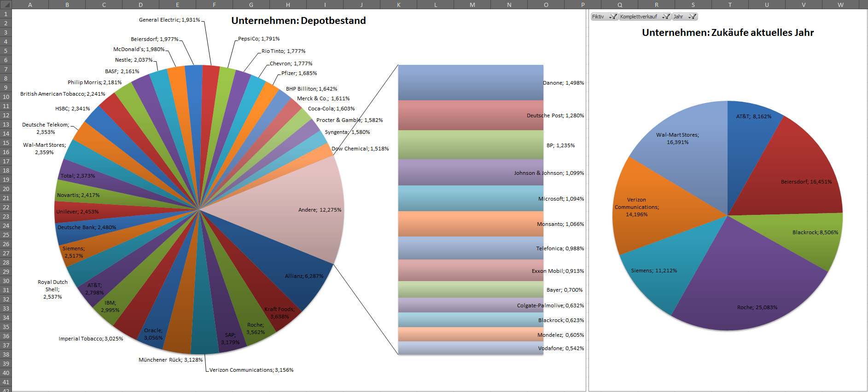Image resolution: width=868 pixels, height=392 pixels.
Task: Click the 'Unilever; 2,453%' data label
Action: [77, 212]
